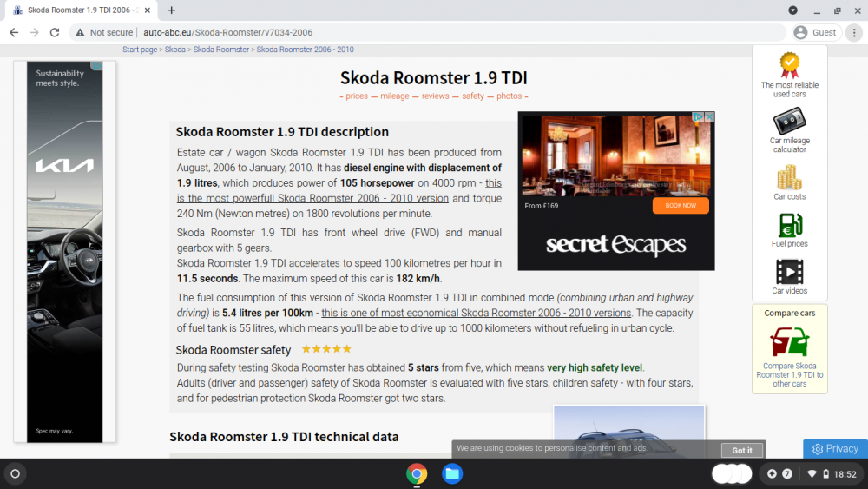Go to Skoda breadcrumb link
Image resolution: width=868 pixels, height=489 pixels.
click(175, 50)
